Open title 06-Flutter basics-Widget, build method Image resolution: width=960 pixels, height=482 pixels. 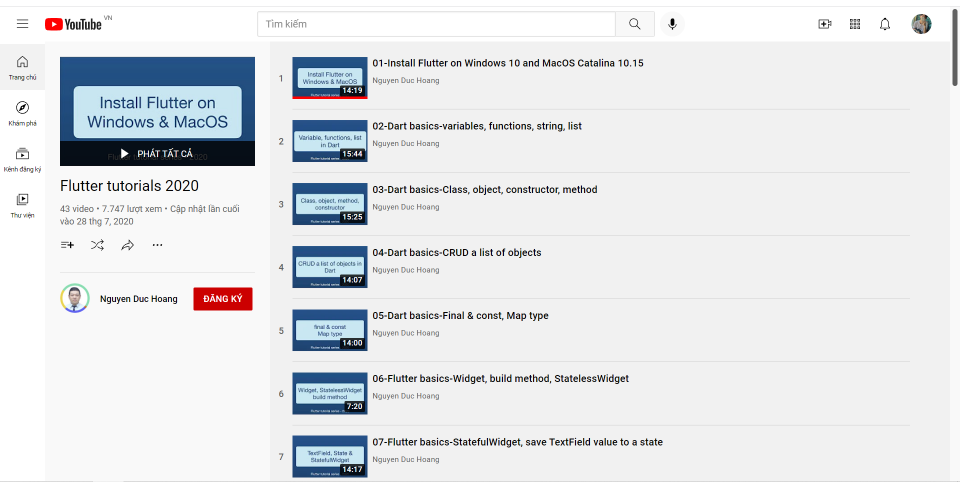501,378
